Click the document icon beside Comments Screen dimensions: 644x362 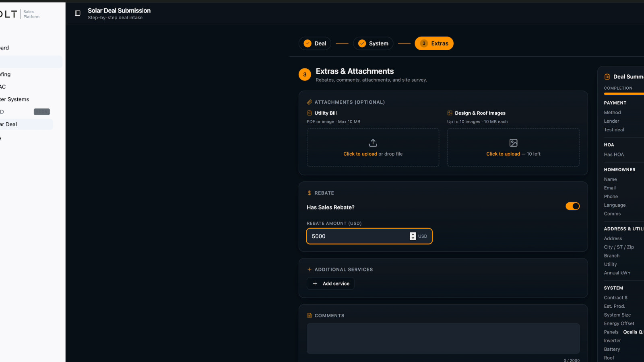[310, 316]
